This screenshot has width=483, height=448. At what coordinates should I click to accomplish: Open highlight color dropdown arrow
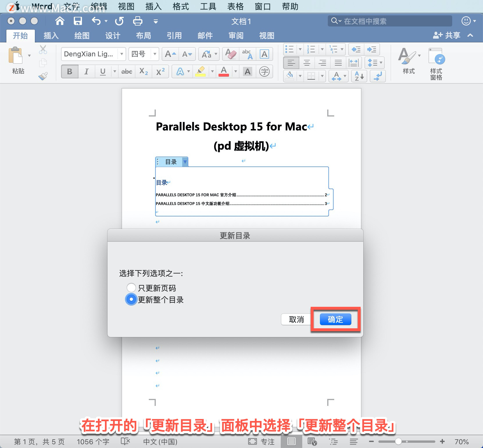tap(212, 71)
